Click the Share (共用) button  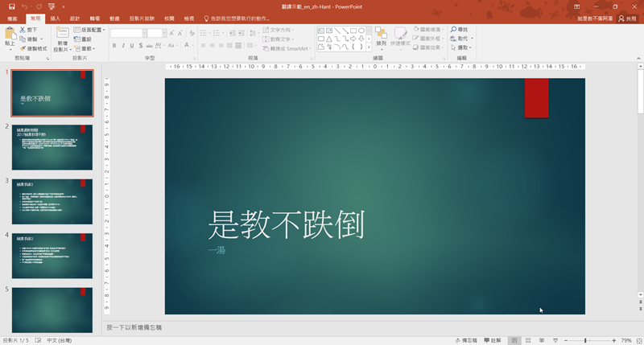coord(626,18)
